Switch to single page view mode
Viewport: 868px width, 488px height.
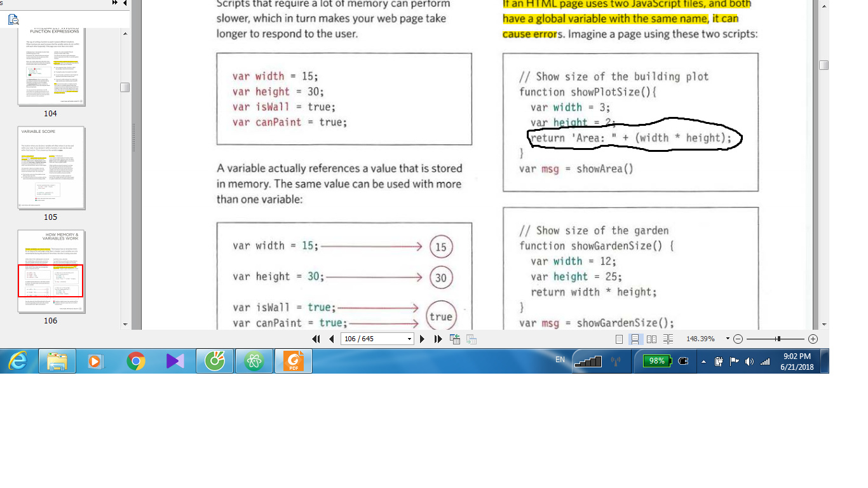619,339
